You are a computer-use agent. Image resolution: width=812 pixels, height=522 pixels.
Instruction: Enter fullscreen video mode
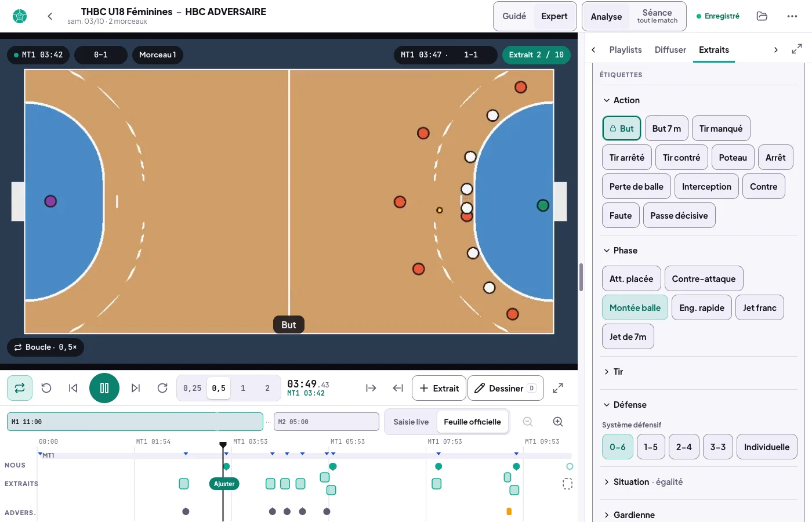coord(558,388)
